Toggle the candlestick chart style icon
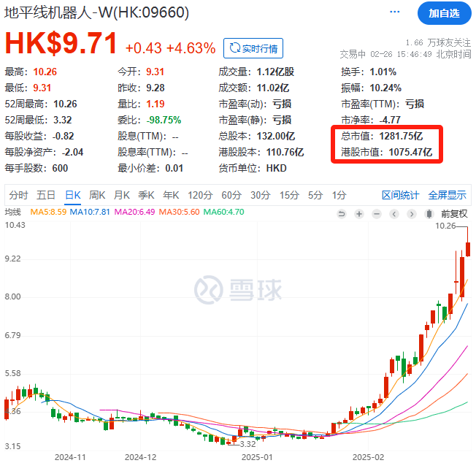 point(429,214)
